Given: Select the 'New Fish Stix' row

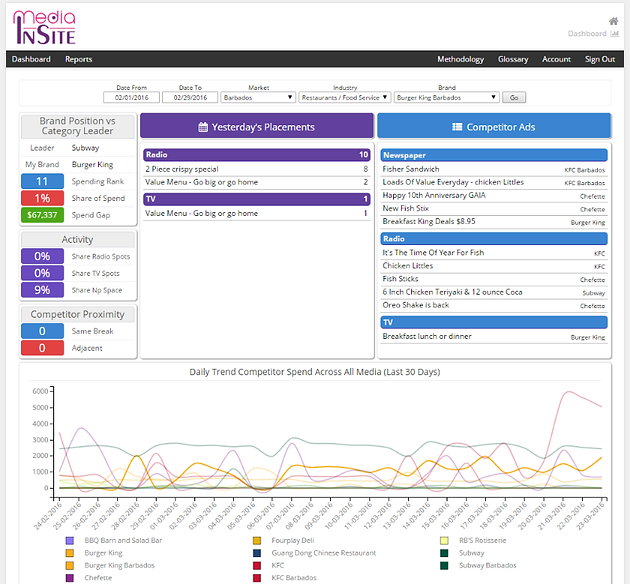Looking at the screenshot, I should pyautogui.click(x=494, y=208).
